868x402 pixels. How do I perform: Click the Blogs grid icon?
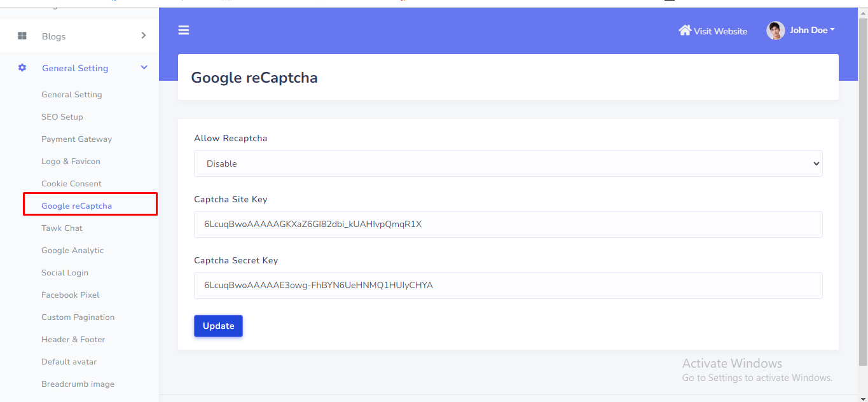22,36
